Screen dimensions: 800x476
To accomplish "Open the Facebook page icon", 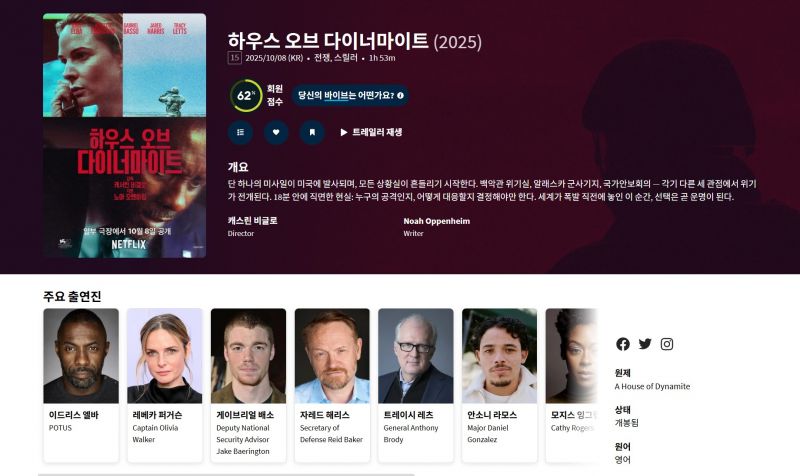I will click(x=622, y=344).
